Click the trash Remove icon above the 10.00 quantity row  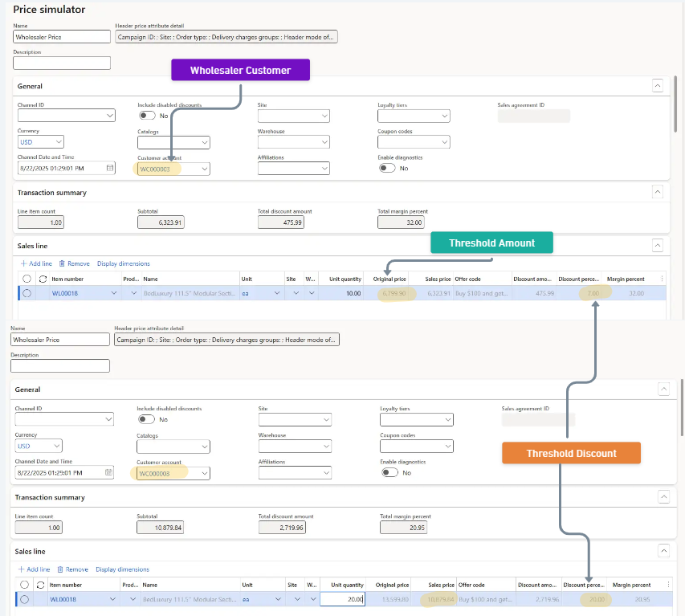click(62, 263)
